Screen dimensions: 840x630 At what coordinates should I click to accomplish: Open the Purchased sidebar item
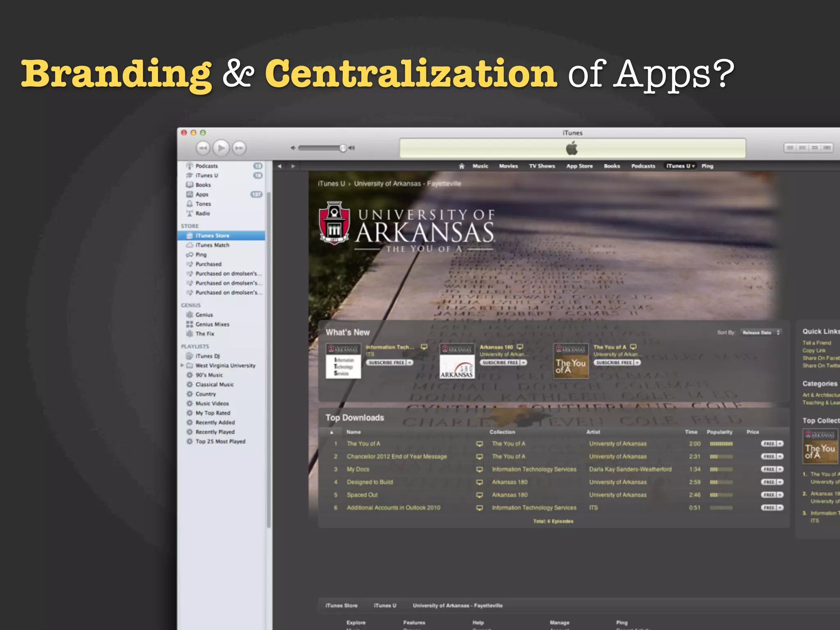click(221, 264)
